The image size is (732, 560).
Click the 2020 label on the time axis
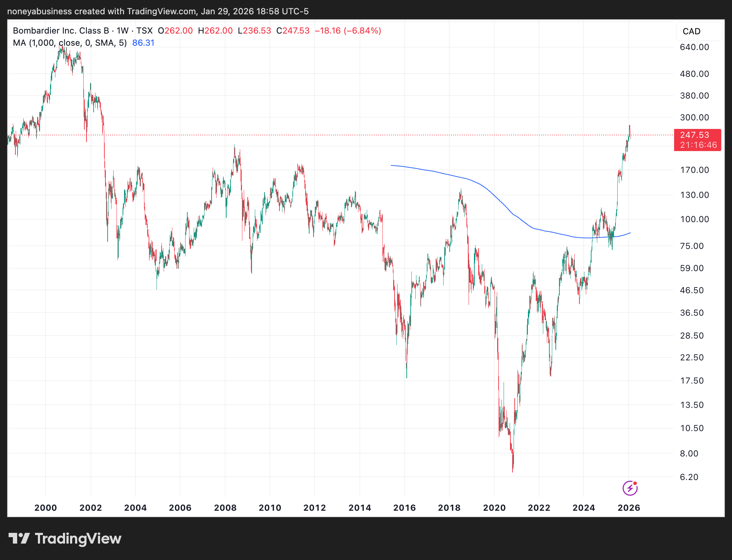pos(494,507)
